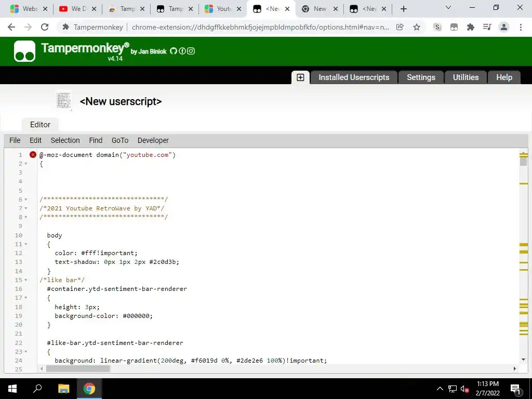Image resolution: width=532 pixels, height=399 pixels.
Task: Click Chrome icon in taskbar
Action: (89, 389)
